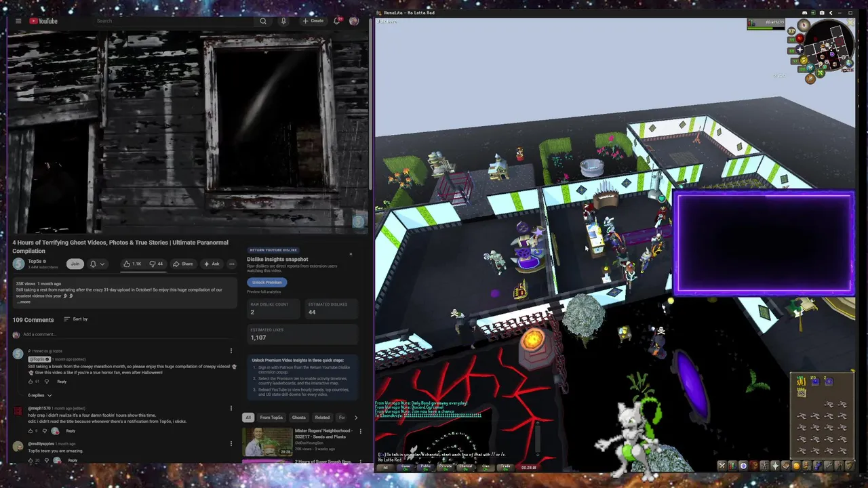
Task: Toggle run with the yellow energy orb
Action: [x=804, y=60]
